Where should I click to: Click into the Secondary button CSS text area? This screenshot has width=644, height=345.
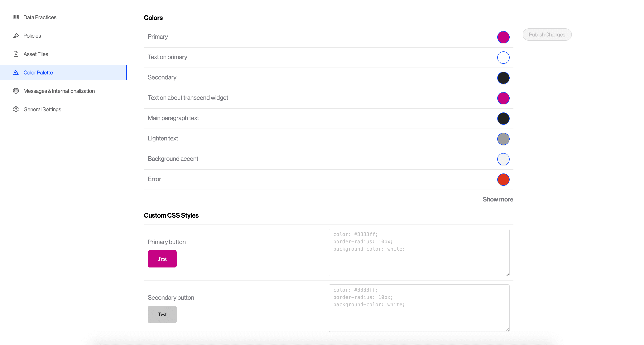click(x=419, y=308)
